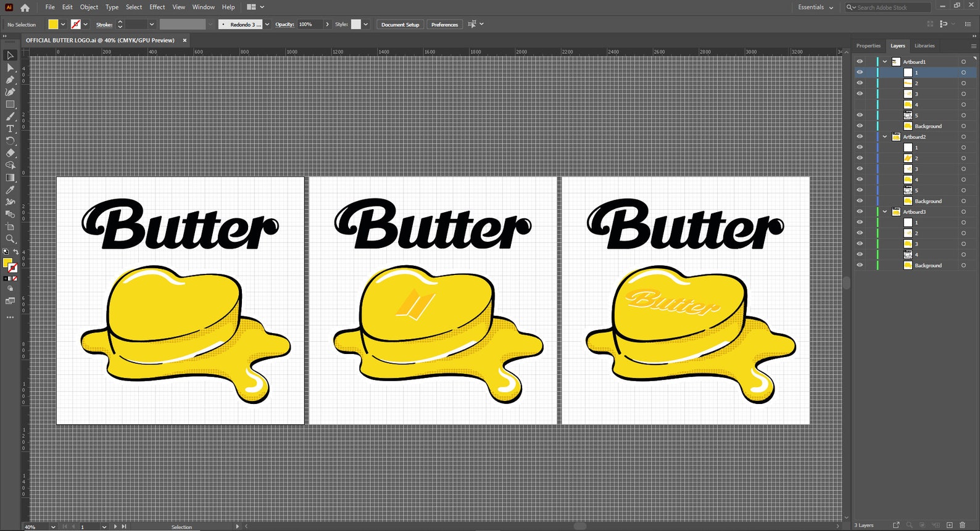The width and height of the screenshot is (980, 531).
Task: Click the Opacity panel link
Action: click(x=284, y=25)
